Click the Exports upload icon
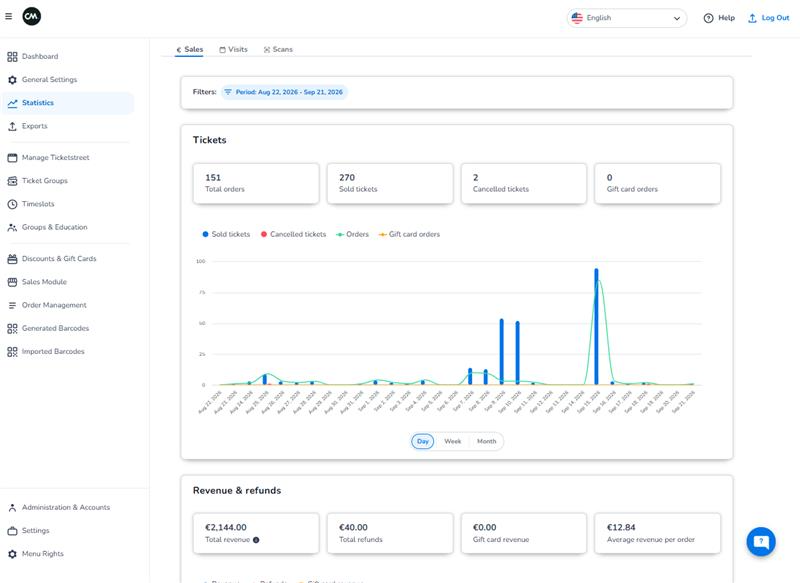 click(12, 126)
